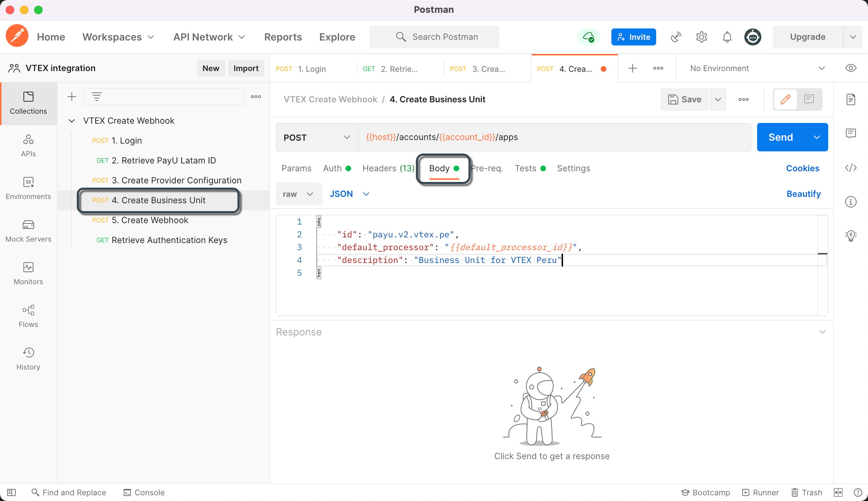
Task: Click the Send button
Action: [781, 137]
